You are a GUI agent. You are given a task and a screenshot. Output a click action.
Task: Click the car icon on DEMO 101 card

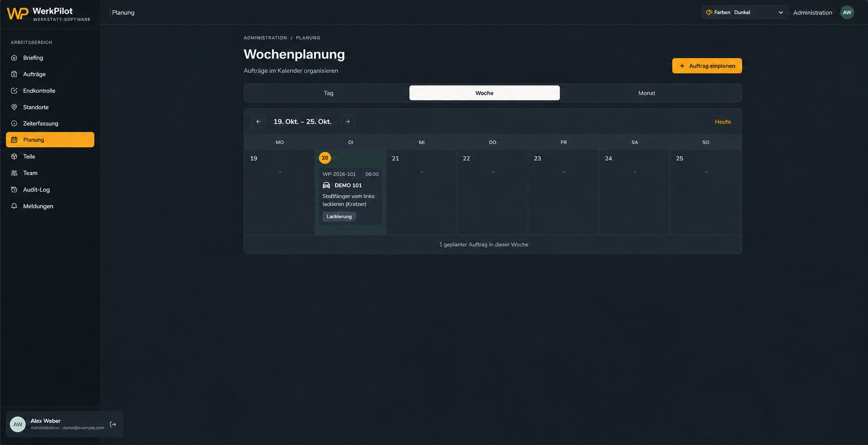[326, 185]
